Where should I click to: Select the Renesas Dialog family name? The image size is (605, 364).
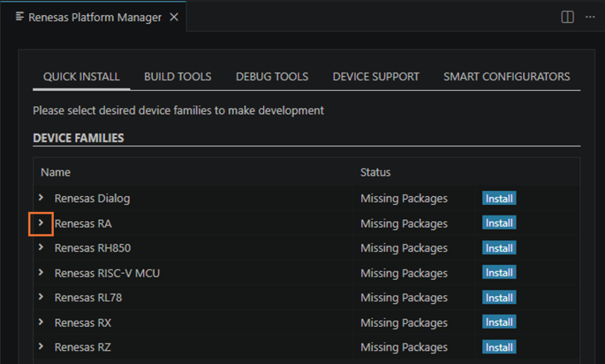coord(92,199)
